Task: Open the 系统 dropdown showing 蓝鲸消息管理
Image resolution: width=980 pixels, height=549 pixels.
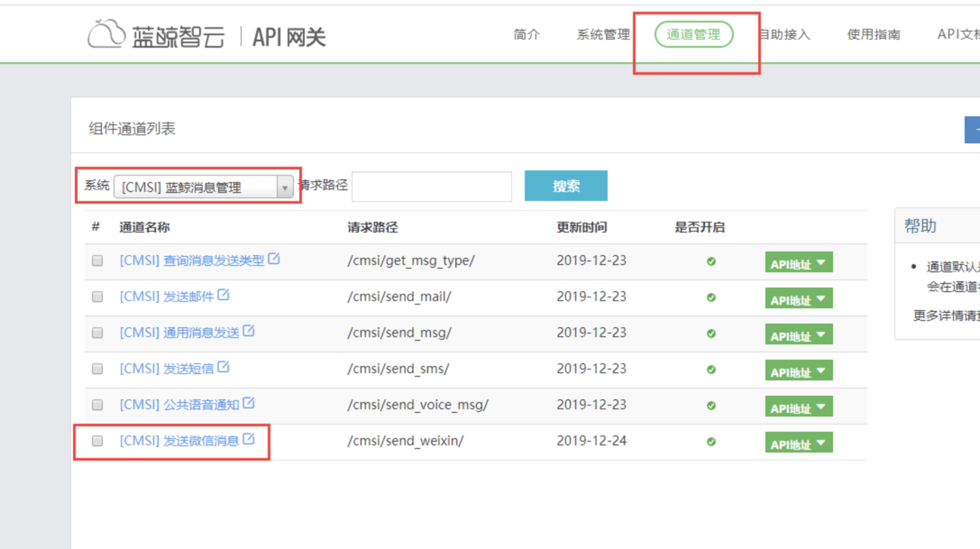Action: pos(204,187)
